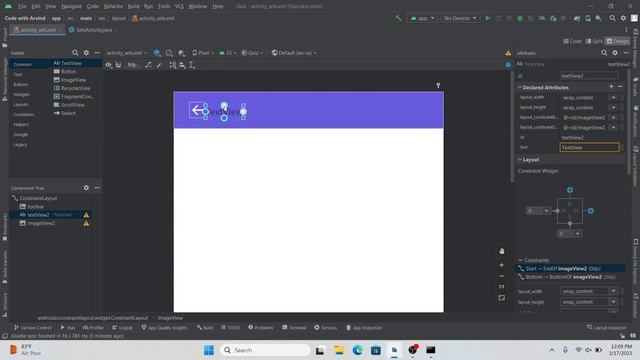The image size is (640, 360).
Task: Open the Tools menu
Action: (x=164, y=6)
